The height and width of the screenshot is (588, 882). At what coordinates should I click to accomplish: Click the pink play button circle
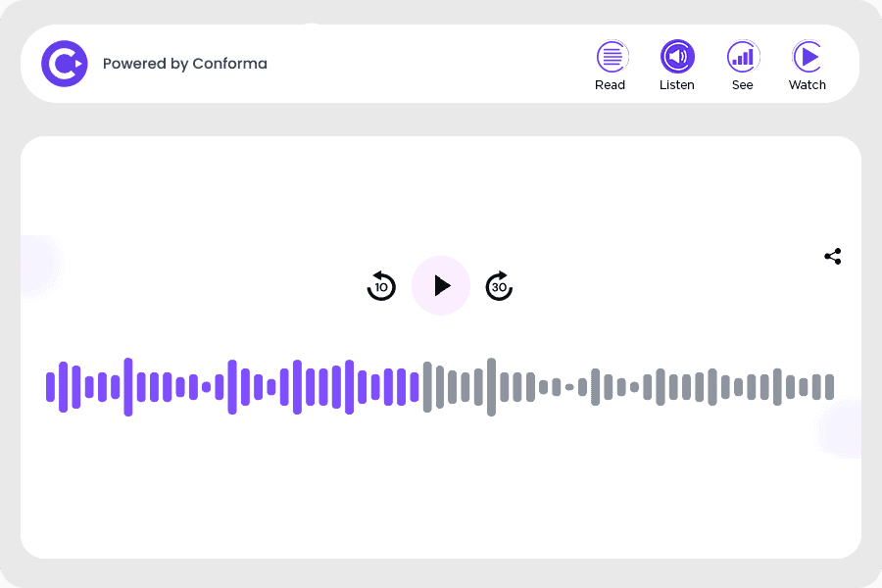pyautogui.click(x=441, y=286)
